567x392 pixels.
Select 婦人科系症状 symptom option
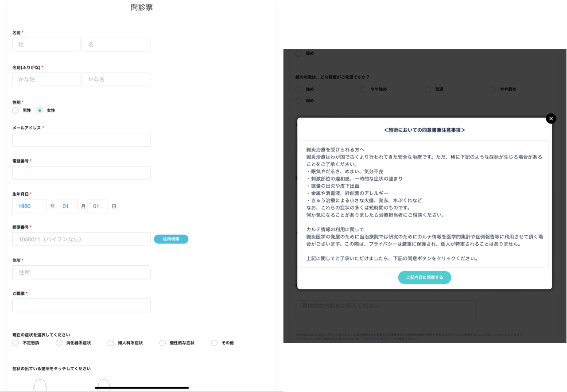[111, 342]
